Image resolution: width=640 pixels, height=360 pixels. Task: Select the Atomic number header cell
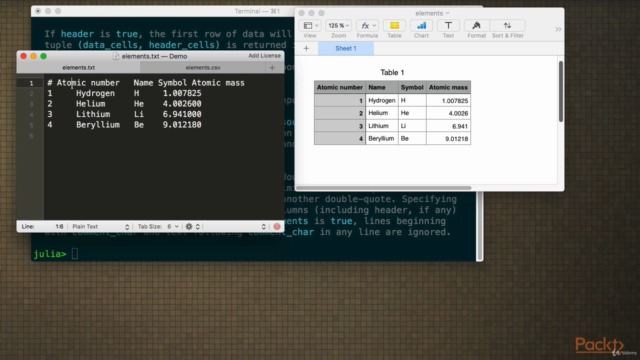point(340,87)
